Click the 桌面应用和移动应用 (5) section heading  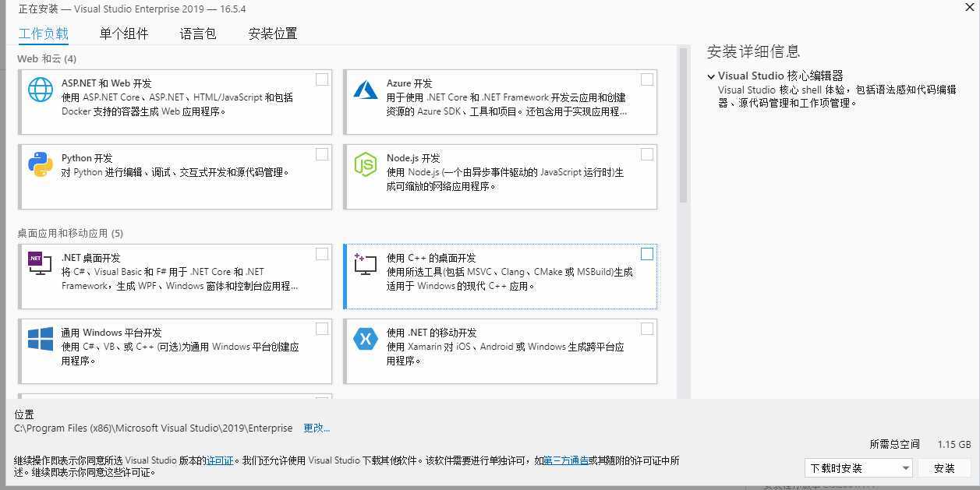(70, 233)
